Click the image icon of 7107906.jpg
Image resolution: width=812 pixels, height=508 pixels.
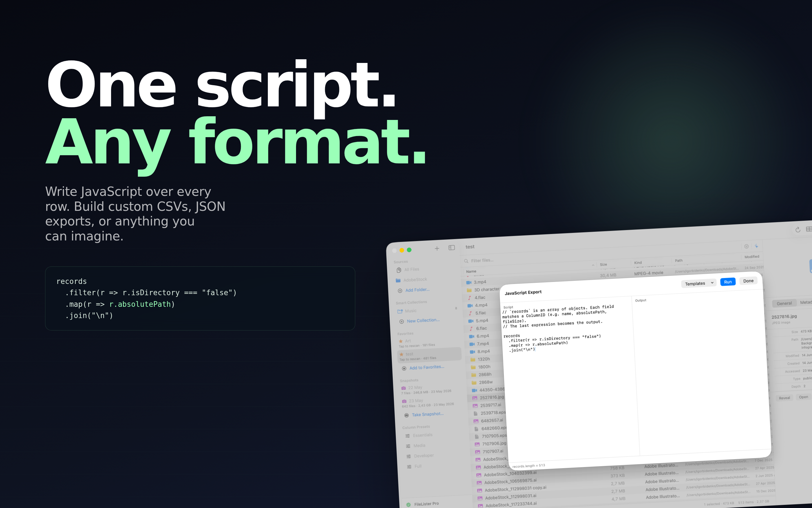pos(477,444)
